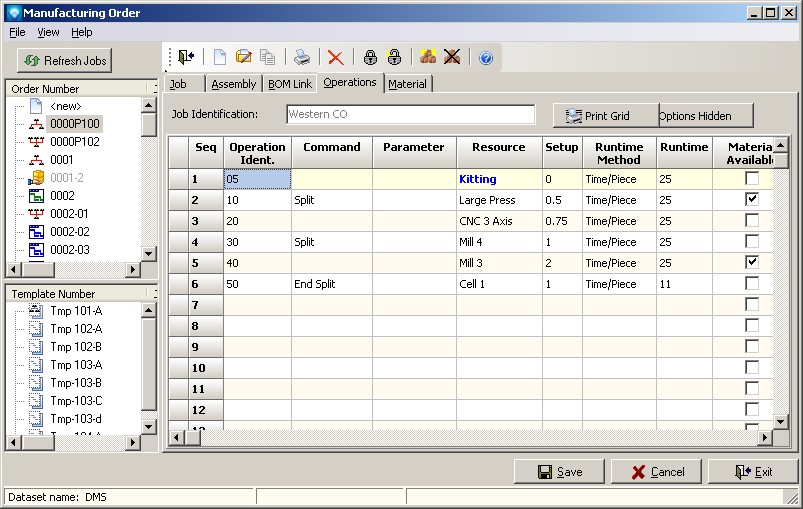Viewport: 803px width, 509px height.
Task: Uncheck Material Available for Large Press row
Action: (752, 200)
